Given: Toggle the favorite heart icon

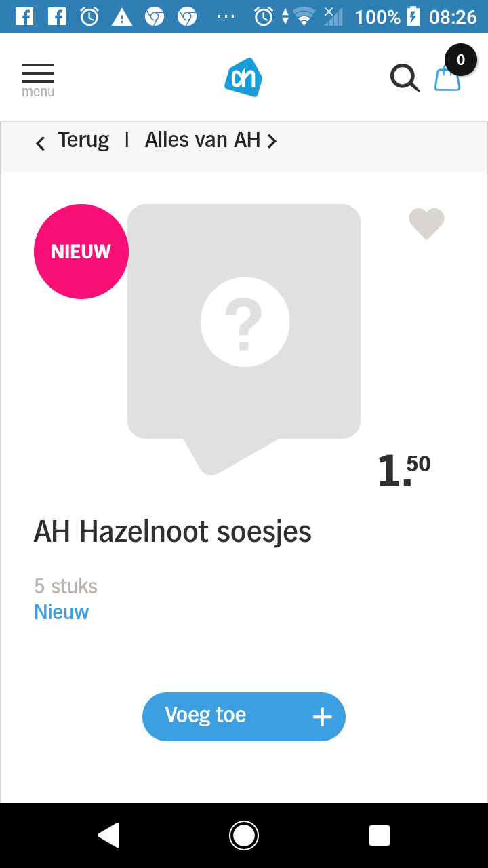Looking at the screenshot, I should (426, 224).
